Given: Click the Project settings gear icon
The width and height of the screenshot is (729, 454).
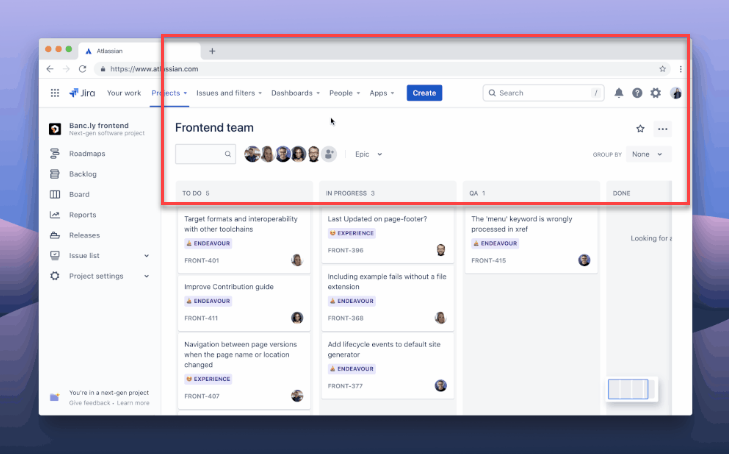Looking at the screenshot, I should [55, 276].
